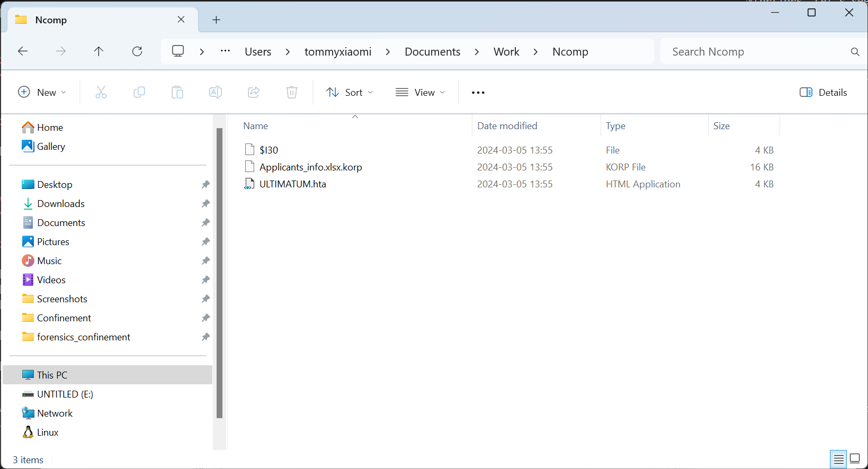
Task: Open the See more toolbar menu
Action: point(478,93)
